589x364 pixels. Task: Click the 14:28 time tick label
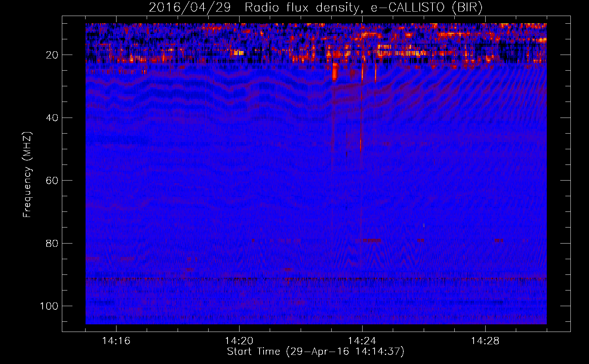coord(485,341)
